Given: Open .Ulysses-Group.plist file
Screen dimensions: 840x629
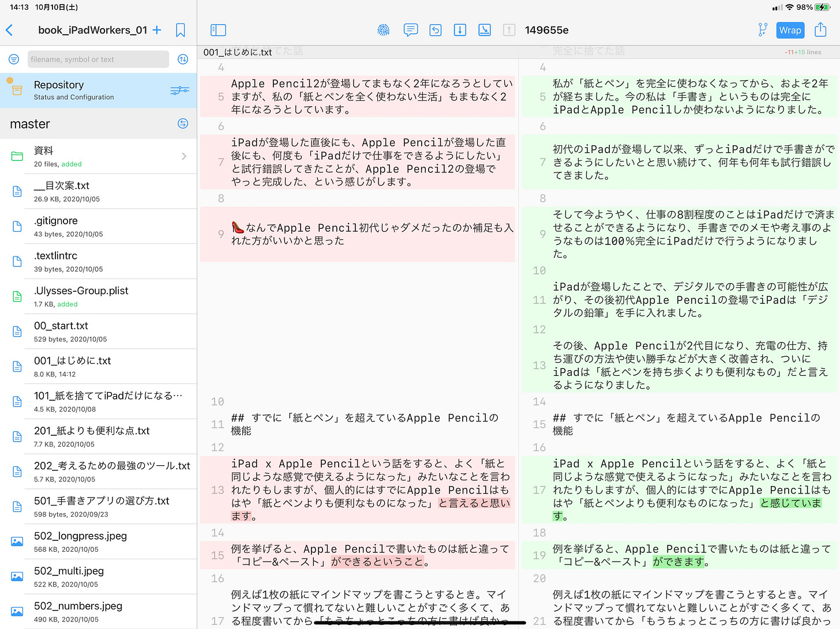Looking at the screenshot, I should click(x=98, y=296).
